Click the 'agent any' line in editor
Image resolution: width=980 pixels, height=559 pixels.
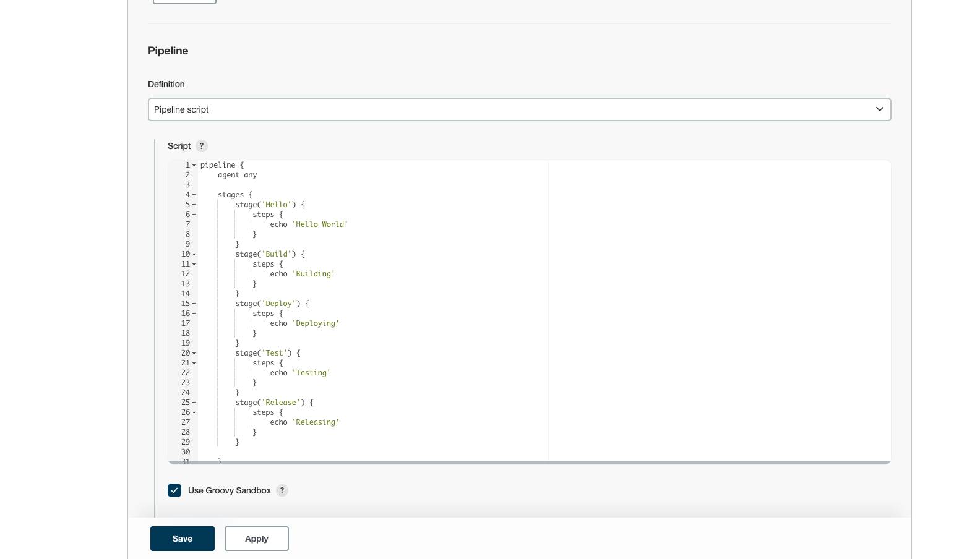237,175
